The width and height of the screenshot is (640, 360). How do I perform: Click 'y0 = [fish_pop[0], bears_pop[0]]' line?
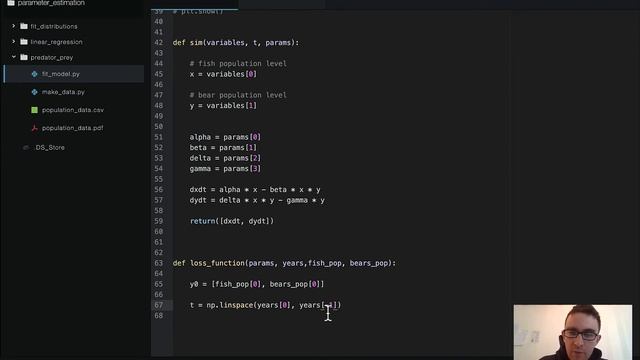click(x=257, y=284)
